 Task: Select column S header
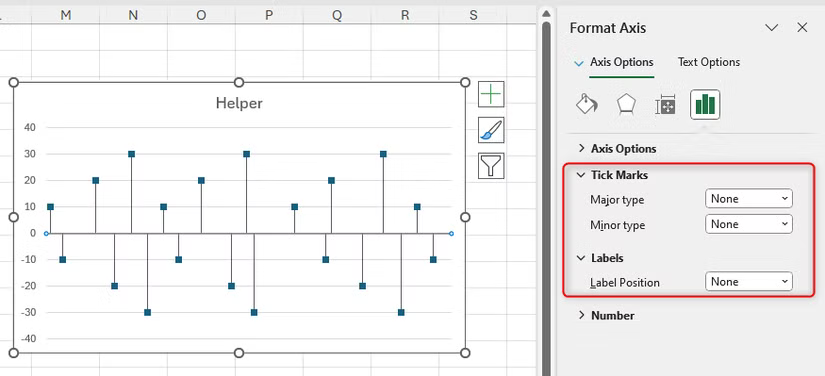click(x=473, y=15)
